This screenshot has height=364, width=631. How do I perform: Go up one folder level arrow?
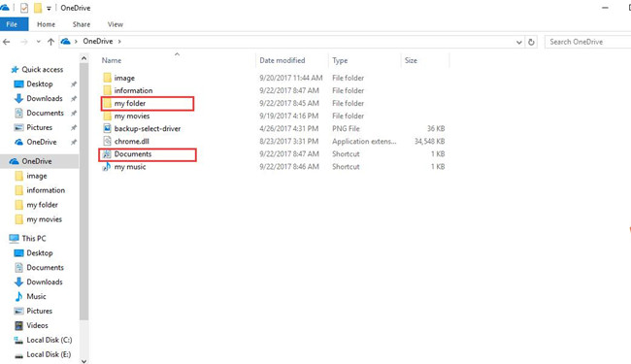click(x=50, y=42)
